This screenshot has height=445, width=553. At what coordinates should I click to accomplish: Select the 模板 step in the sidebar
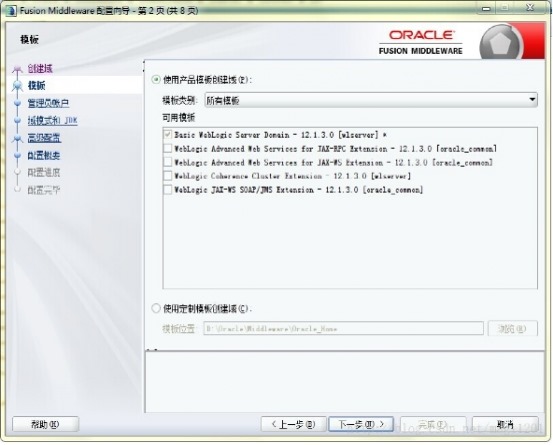point(36,85)
